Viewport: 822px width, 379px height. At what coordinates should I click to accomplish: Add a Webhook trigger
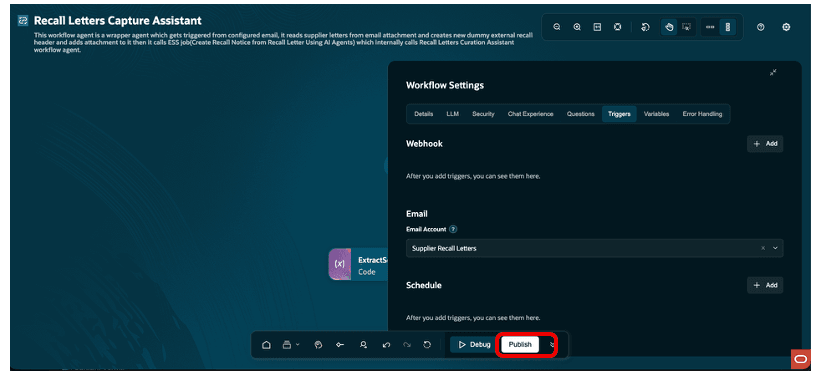point(765,144)
